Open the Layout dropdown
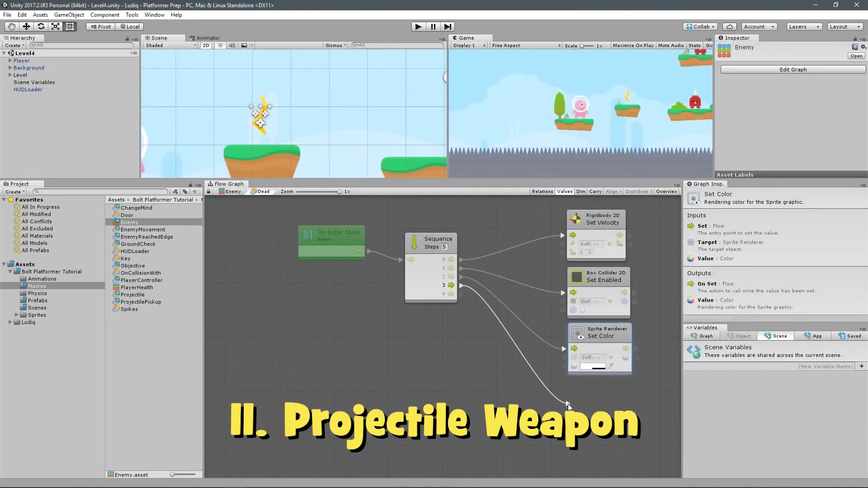The image size is (868, 488). [x=844, y=26]
